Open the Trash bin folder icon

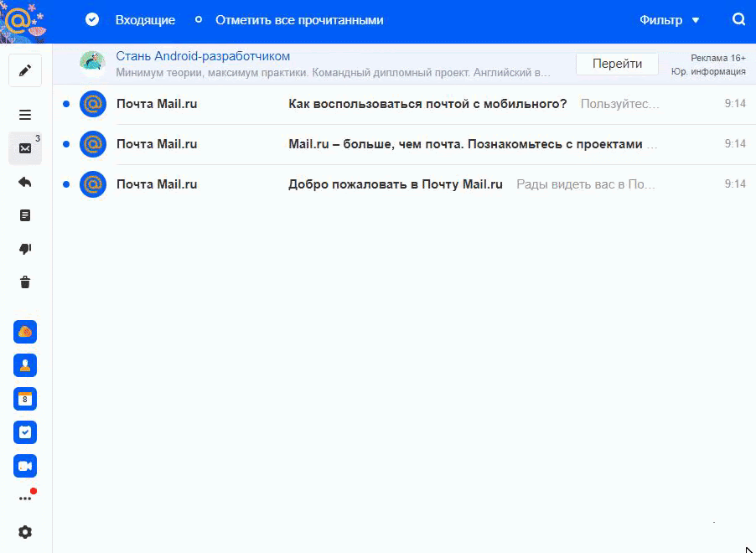point(25,282)
